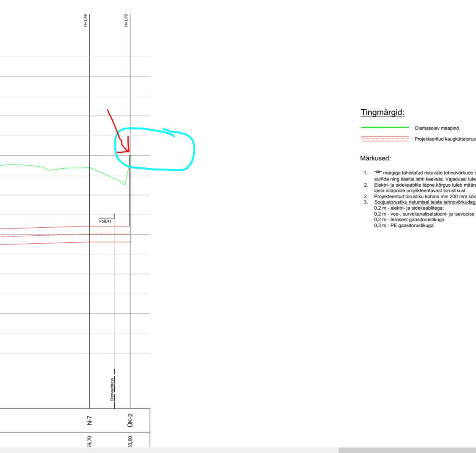Screen dimensions: 476x453
Task: Click line "lasta allapoole projekteeritavast torustikust."
Action: [x=420, y=190]
